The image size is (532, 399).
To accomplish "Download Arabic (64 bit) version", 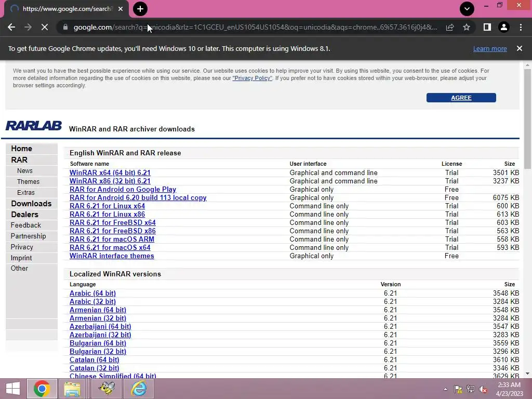I will [92, 293].
